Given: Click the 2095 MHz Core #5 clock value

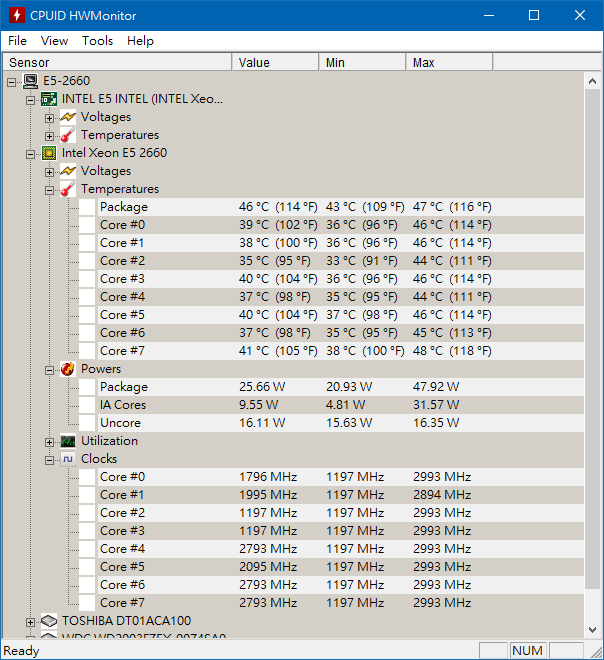Looking at the screenshot, I should point(268,567).
